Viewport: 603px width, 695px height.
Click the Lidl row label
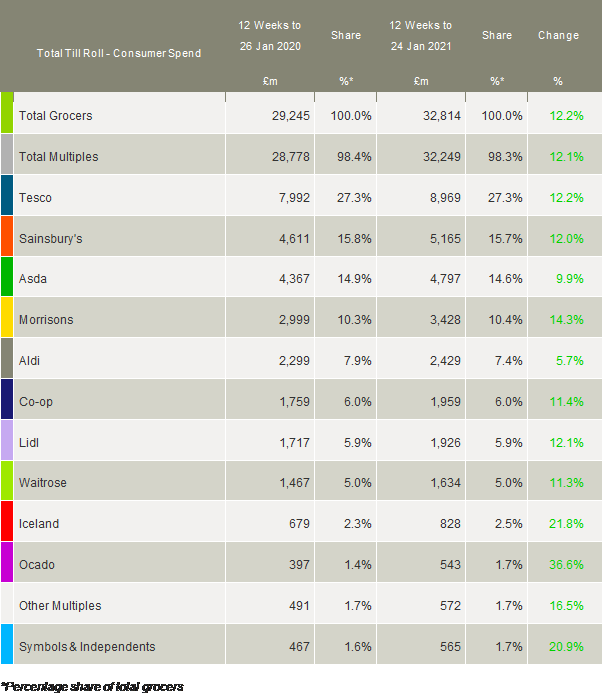31,442
